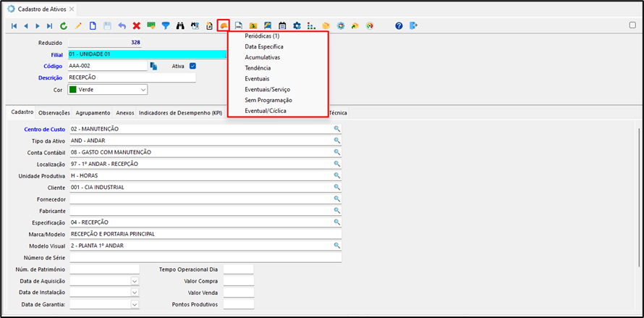Switch to the Observações tab

pos(54,113)
